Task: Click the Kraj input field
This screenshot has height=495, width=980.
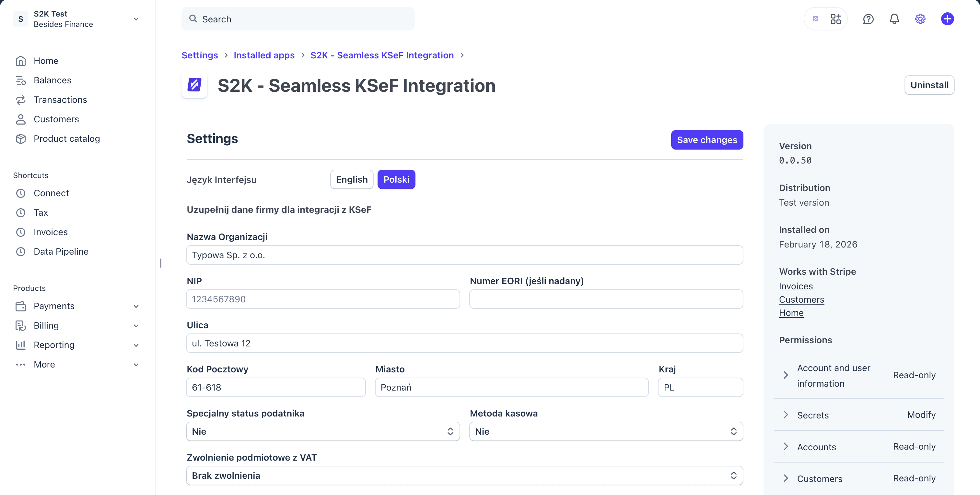Action: 700,387
